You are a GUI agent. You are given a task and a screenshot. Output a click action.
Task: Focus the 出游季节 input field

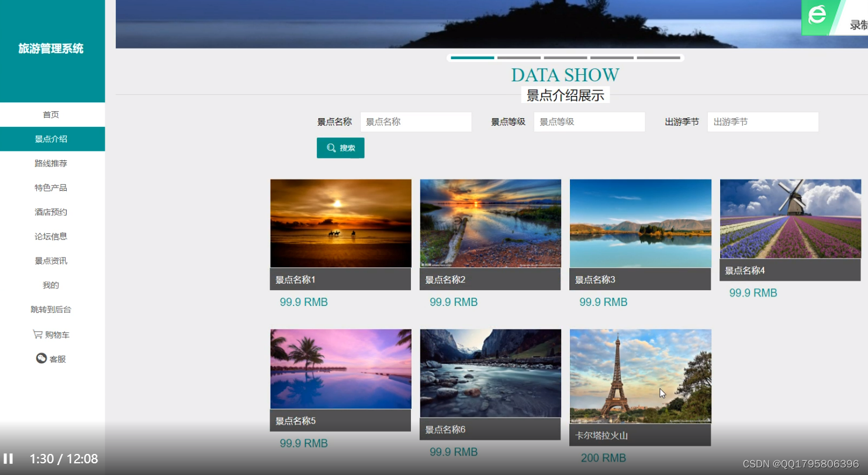coord(763,122)
